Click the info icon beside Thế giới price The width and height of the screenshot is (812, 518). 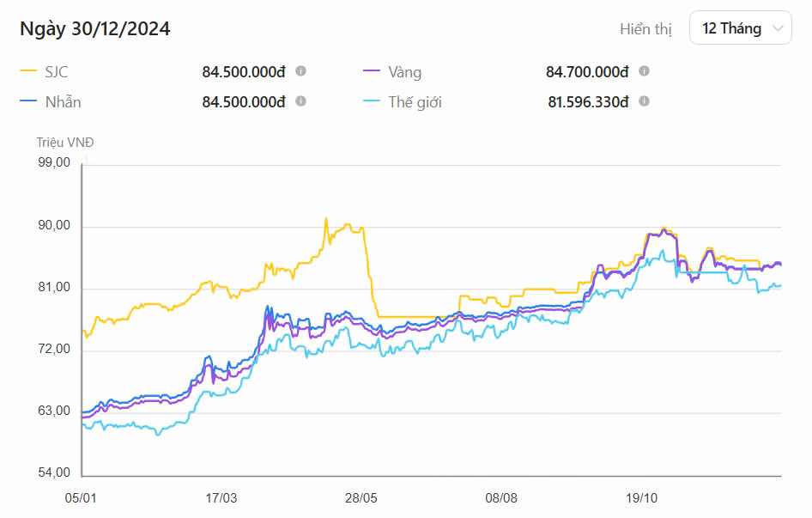pos(644,101)
